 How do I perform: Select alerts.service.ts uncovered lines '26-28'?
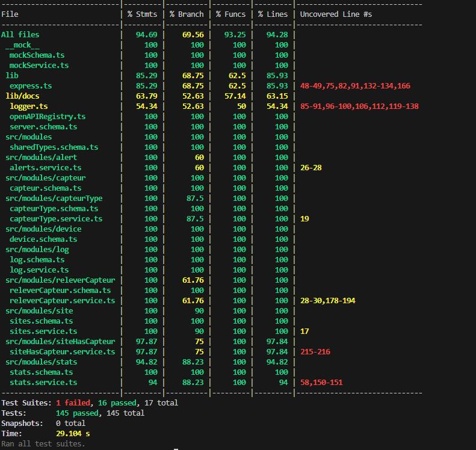coord(311,168)
